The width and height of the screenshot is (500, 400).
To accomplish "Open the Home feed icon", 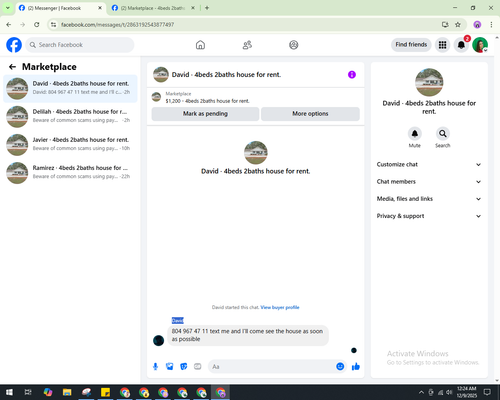I will pos(200,45).
